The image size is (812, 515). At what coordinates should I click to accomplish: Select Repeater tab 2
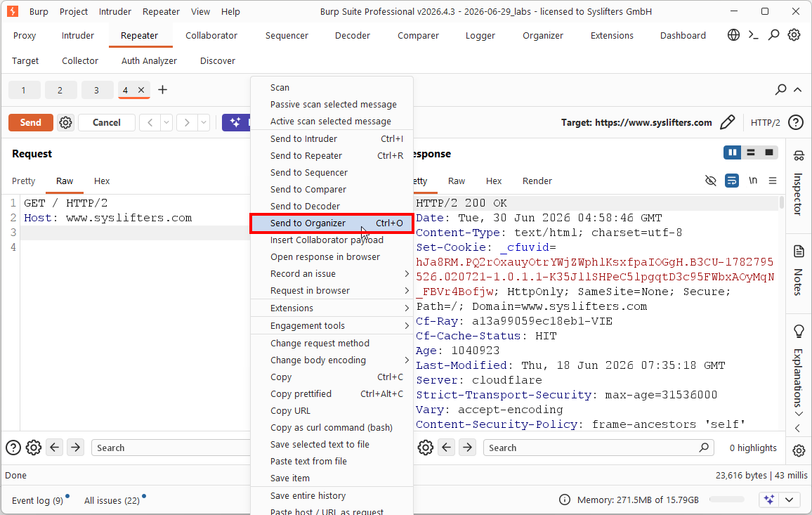tap(60, 90)
